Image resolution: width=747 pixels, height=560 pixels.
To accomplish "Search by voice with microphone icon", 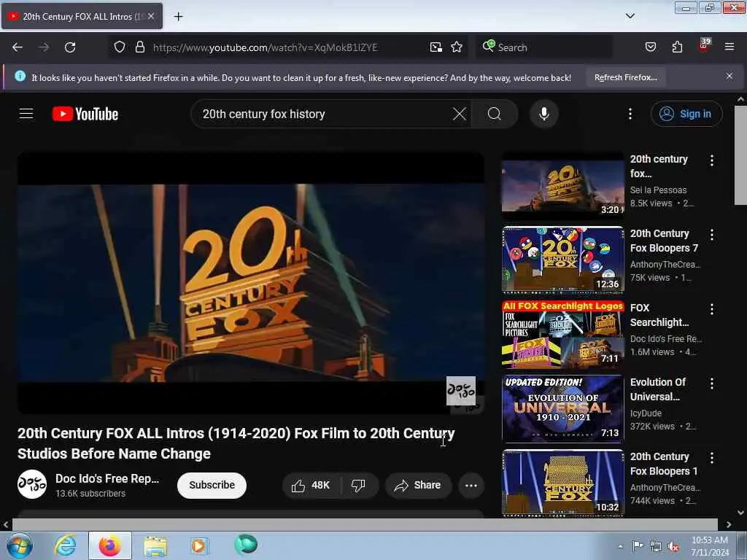I will click(x=544, y=114).
